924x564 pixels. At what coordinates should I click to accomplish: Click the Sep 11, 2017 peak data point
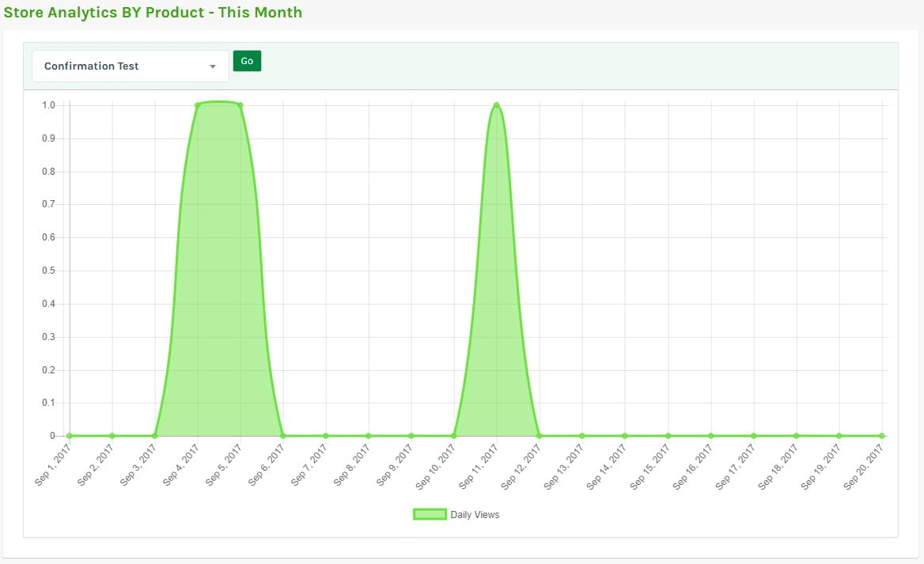(x=496, y=105)
